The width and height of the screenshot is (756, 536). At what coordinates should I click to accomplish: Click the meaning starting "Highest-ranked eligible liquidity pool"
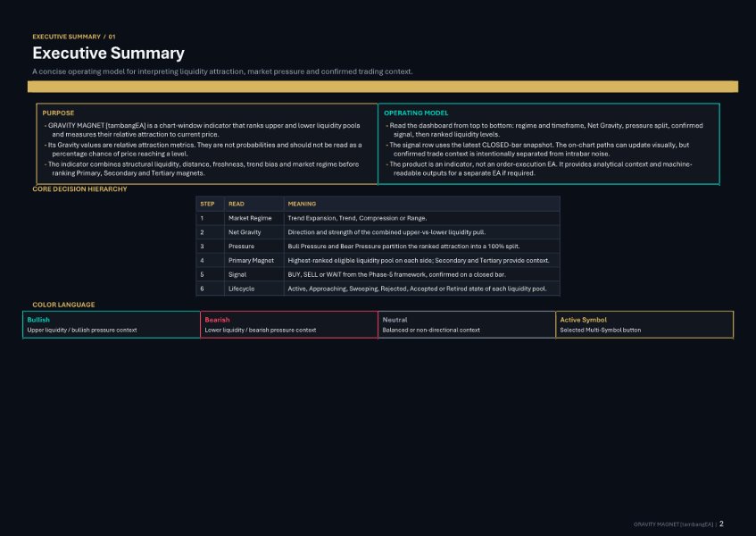[419, 261]
